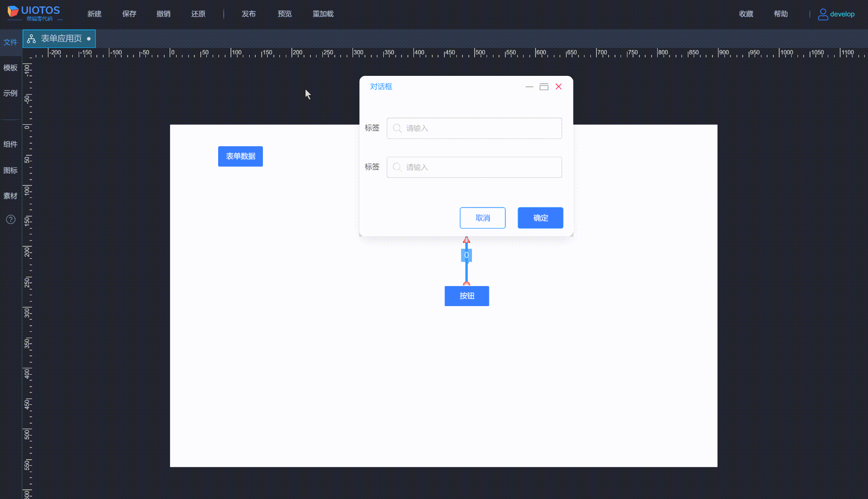The width and height of the screenshot is (868, 499).
Task: Click the 表单数据 button on canvas
Action: [241, 156]
